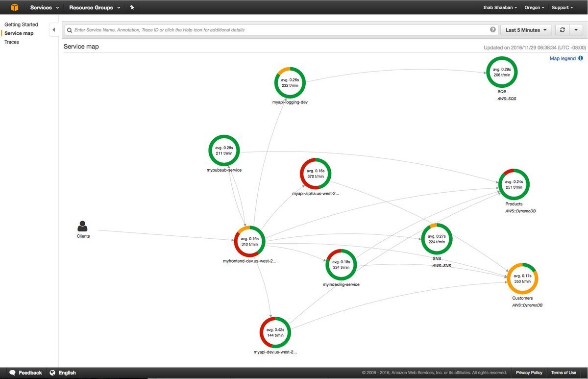588x379 pixels.
Task: Click the Service map heading
Action: click(81, 47)
